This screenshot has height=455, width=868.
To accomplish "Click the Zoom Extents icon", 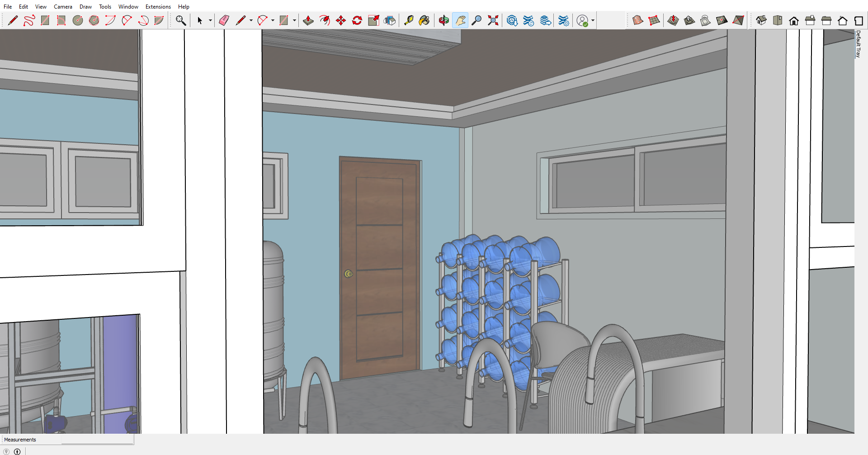I will coord(493,20).
